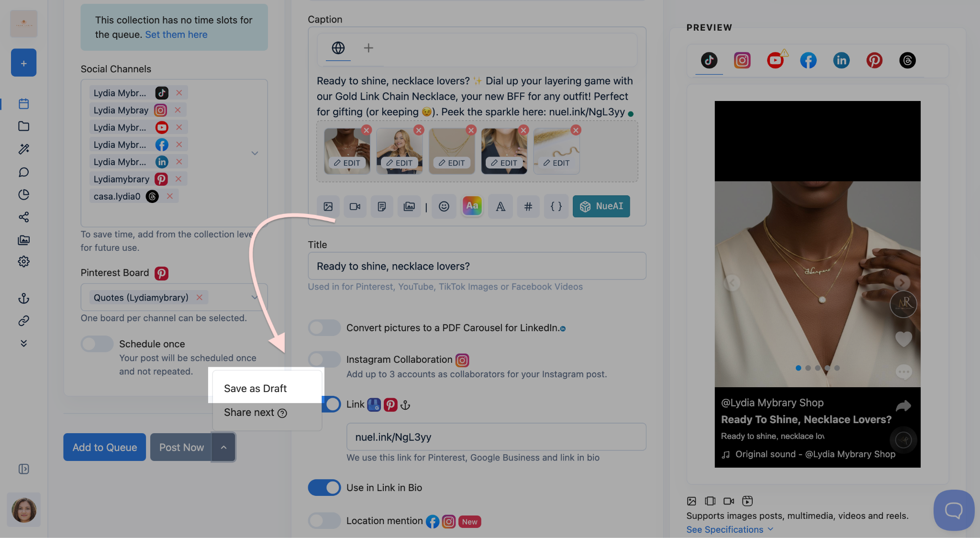980x538 pixels.
Task: Show the LinkedIn preview icon
Action: (841, 60)
